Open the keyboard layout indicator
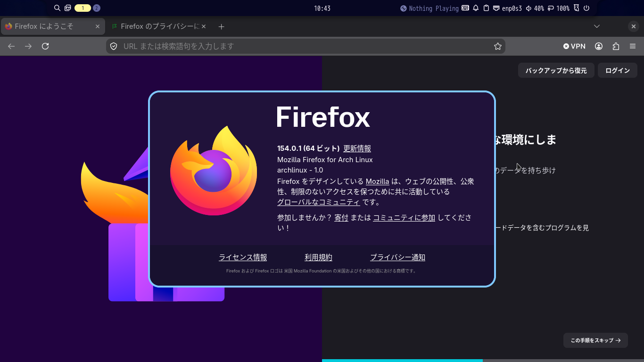 (465, 8)
